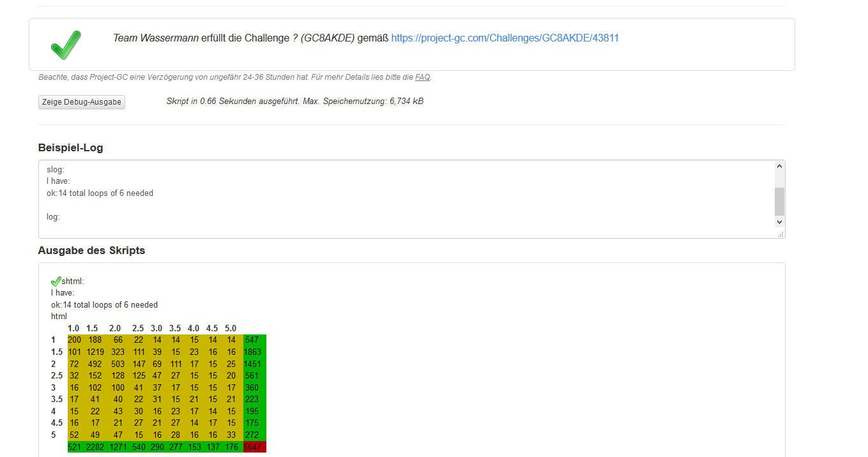Click the 3.0 column header
Screen dimensions: 868x457
157,328
